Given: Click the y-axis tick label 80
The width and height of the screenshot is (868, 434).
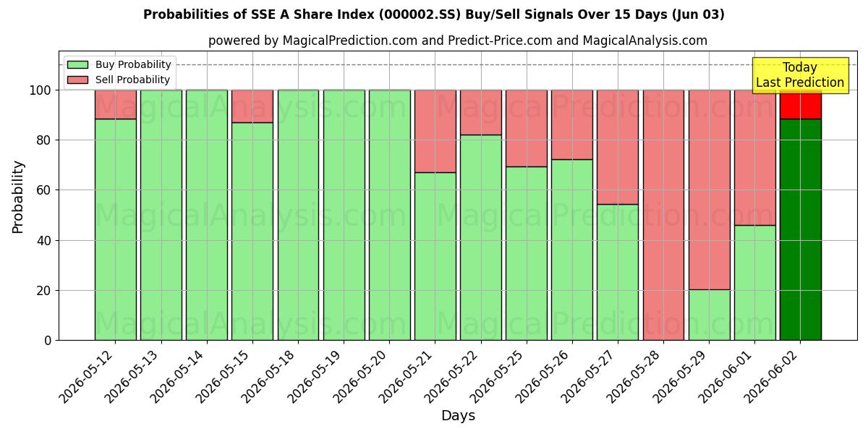Looking at the screenshot, I should coord(44,140).
